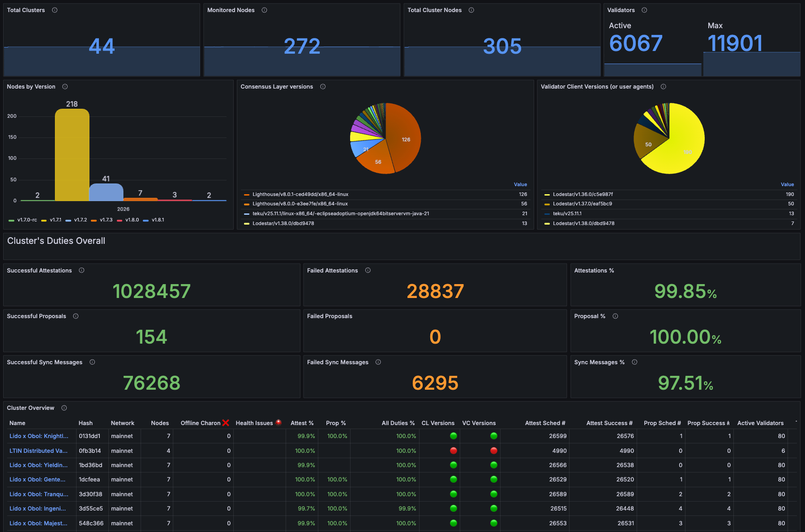Click the Cluster Overview info icon

(64, 408)
